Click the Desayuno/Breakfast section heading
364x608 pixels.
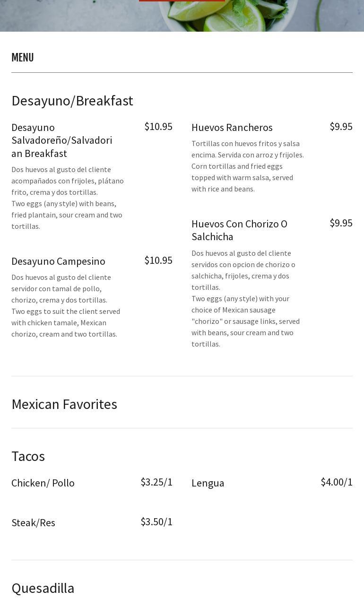[72, 101]
